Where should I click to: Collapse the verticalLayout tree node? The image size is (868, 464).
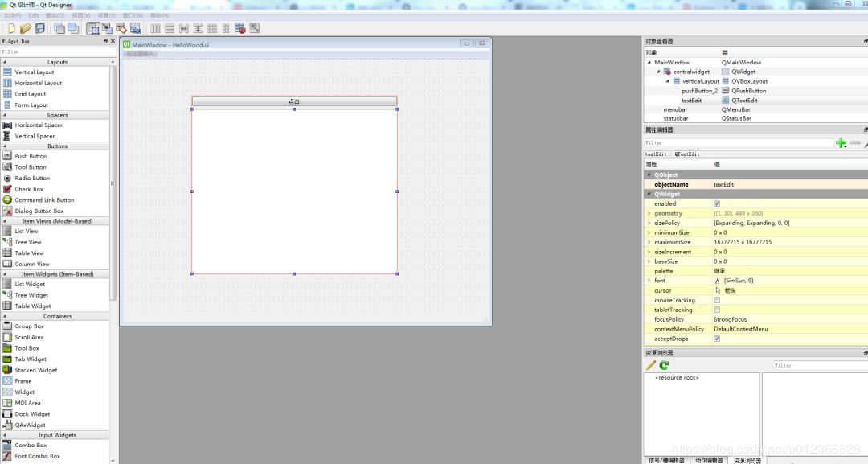pyautogui.click(x=668, y=81)
